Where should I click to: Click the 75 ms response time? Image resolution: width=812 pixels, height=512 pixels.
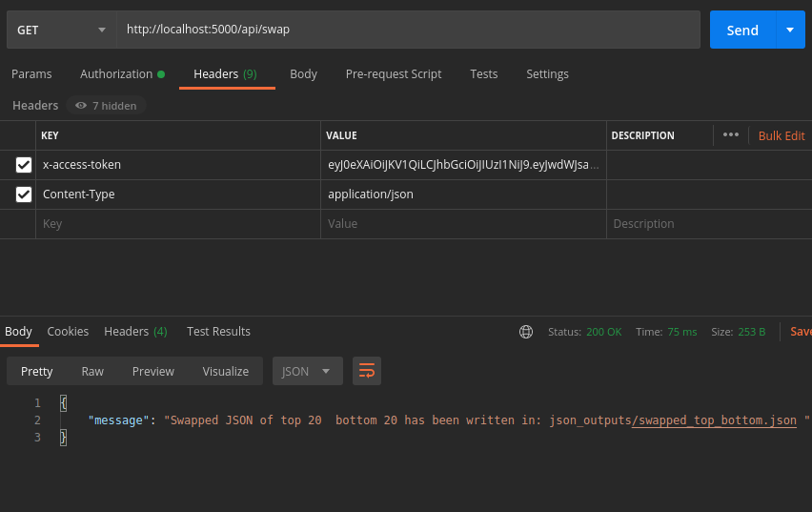(x=682, y=332)
